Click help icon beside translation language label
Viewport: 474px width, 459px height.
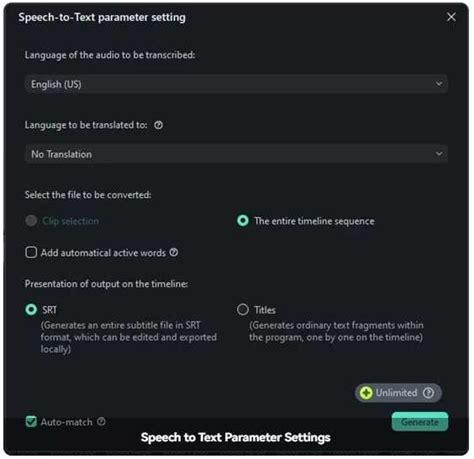tap(159, 125)
